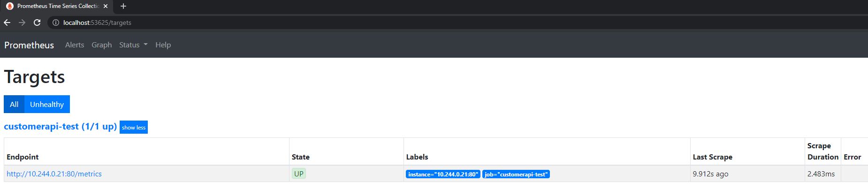Image resolution: width=868 pixels, height=190 pixels.
Task: Close the Prometheus browser tab
Action: [x=106, y=6]
